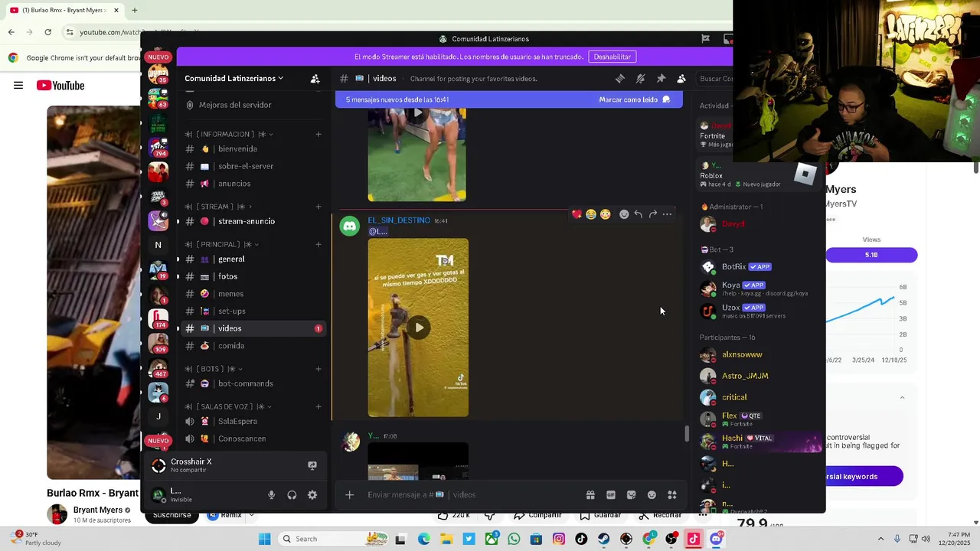Open the gift Nitro icon in message bar
This screenshot has height=551, width=980.
590,495
